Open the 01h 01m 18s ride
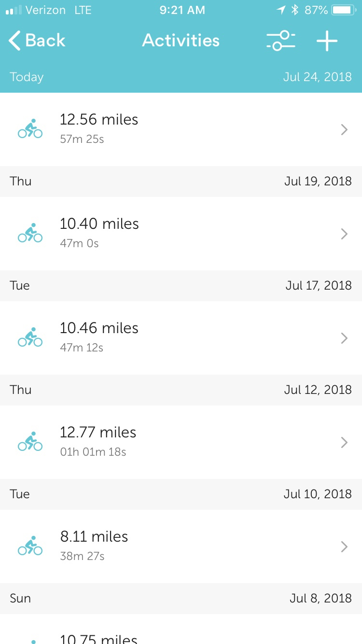This screenshot has height=644, width=362. click(93, 452)
